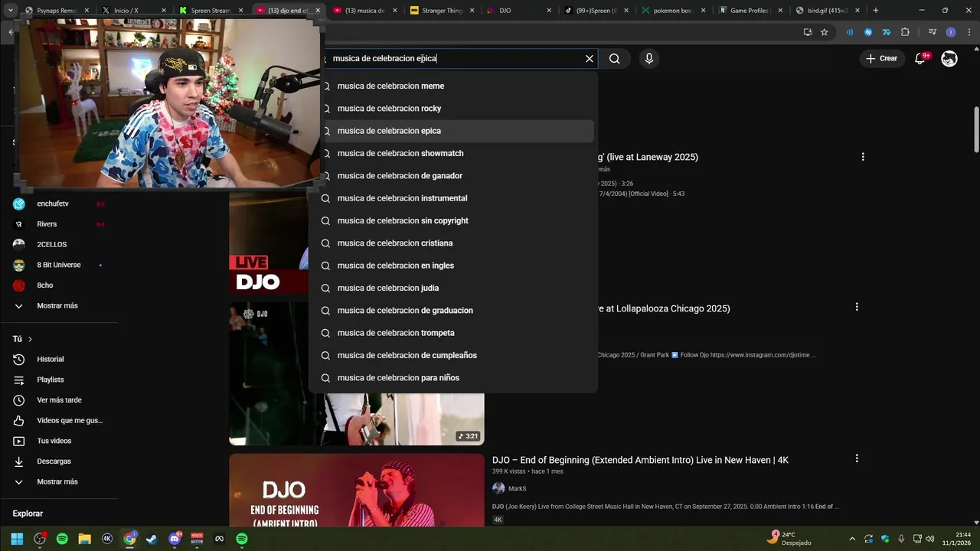Open Windows Start menu
This screenshot has height=551, width=980.
[x=17, y=539]
